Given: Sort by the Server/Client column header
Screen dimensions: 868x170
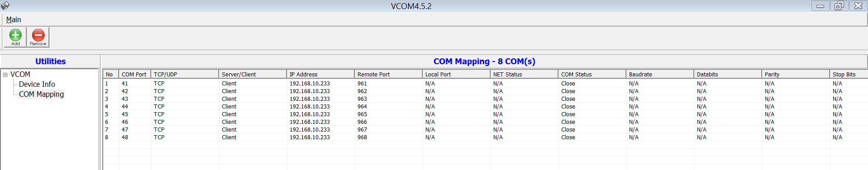Looking at the screenshot, I should click(253, 74).
